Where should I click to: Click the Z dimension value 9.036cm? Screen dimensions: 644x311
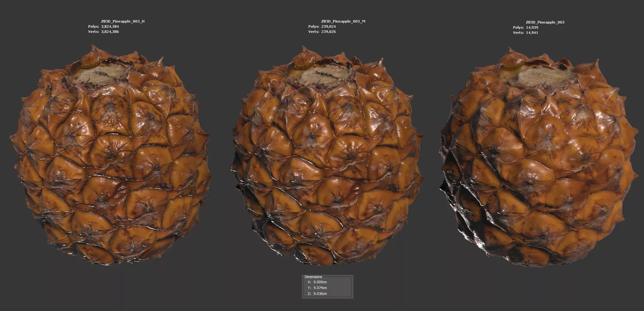click(x=320, y=294)
